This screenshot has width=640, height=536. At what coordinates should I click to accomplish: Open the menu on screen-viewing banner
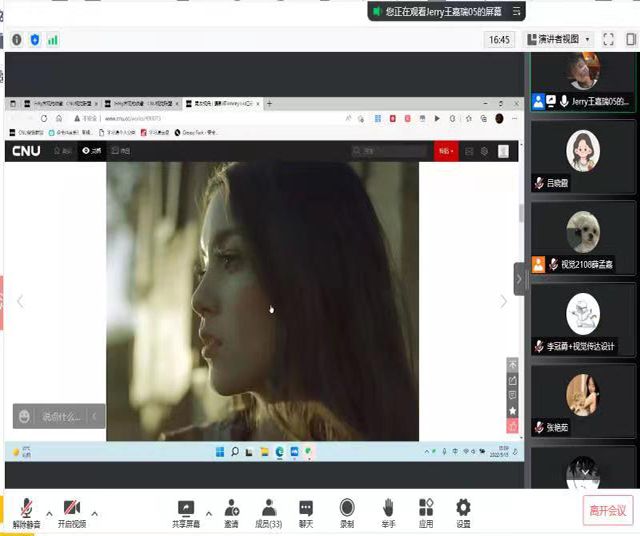[x=516, y=12]
